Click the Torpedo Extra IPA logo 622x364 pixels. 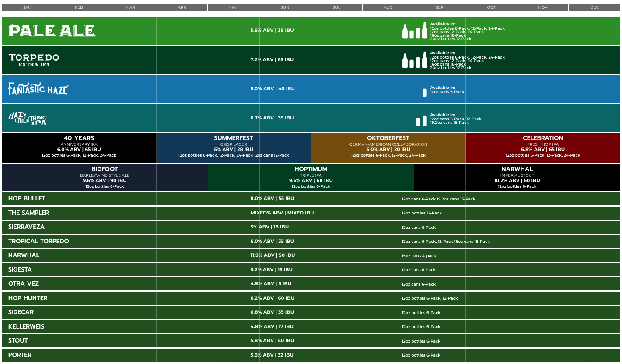click(34, 60)
